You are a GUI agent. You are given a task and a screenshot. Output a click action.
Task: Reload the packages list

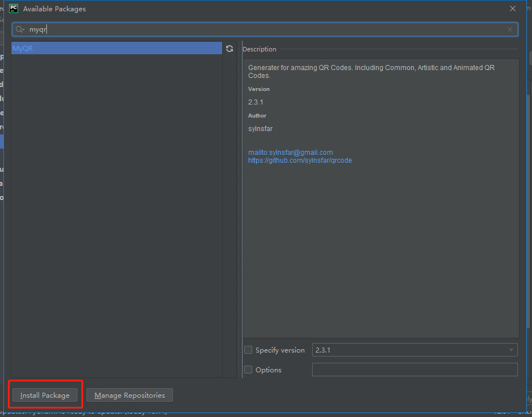click(x=230, y=49)
